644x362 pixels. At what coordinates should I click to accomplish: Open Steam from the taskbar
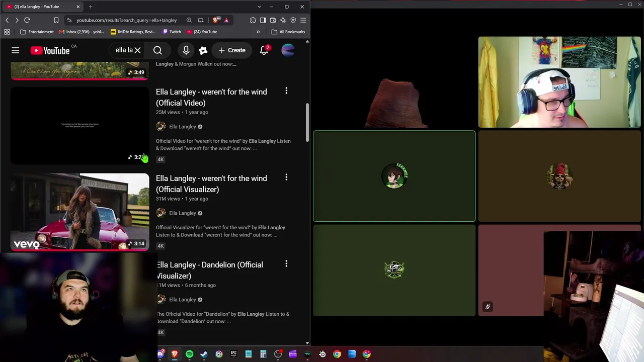click(204, 354)
